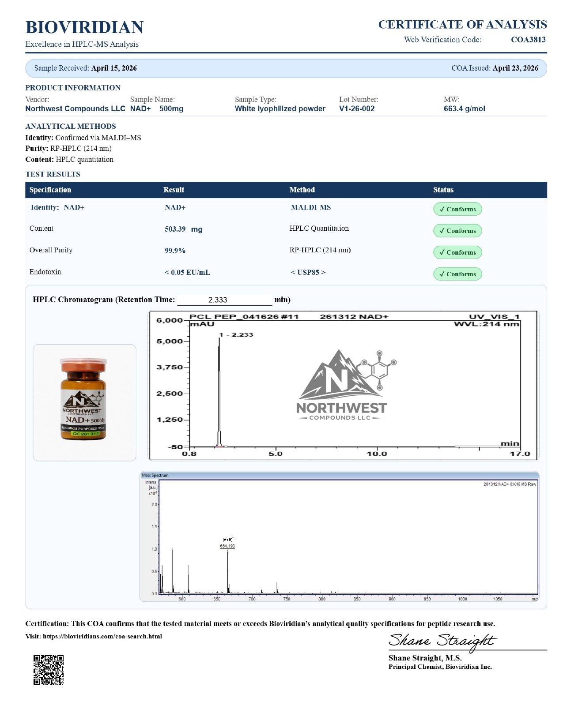
Task: Click the HPLC peak label 1 - 2.233
Action: point(236,335)
